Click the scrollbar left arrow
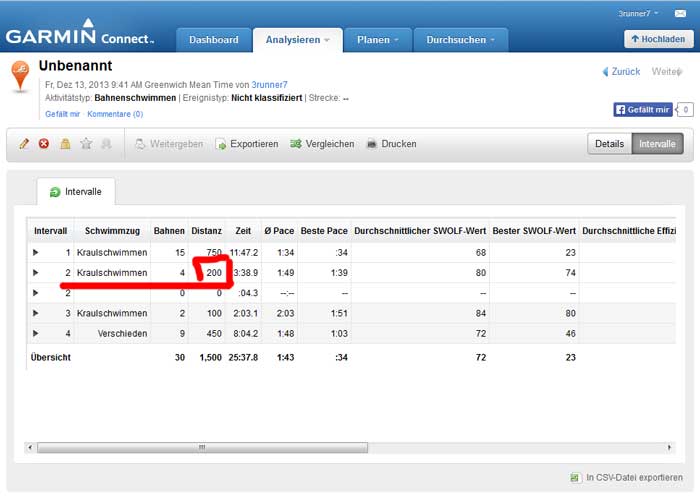Screen dimensions: 700x499 tap(30, 448)
